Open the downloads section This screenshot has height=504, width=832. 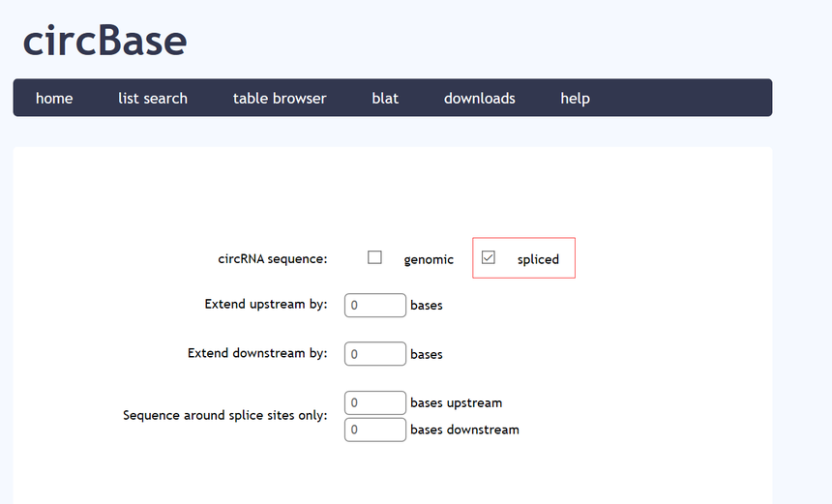point(479,98)
